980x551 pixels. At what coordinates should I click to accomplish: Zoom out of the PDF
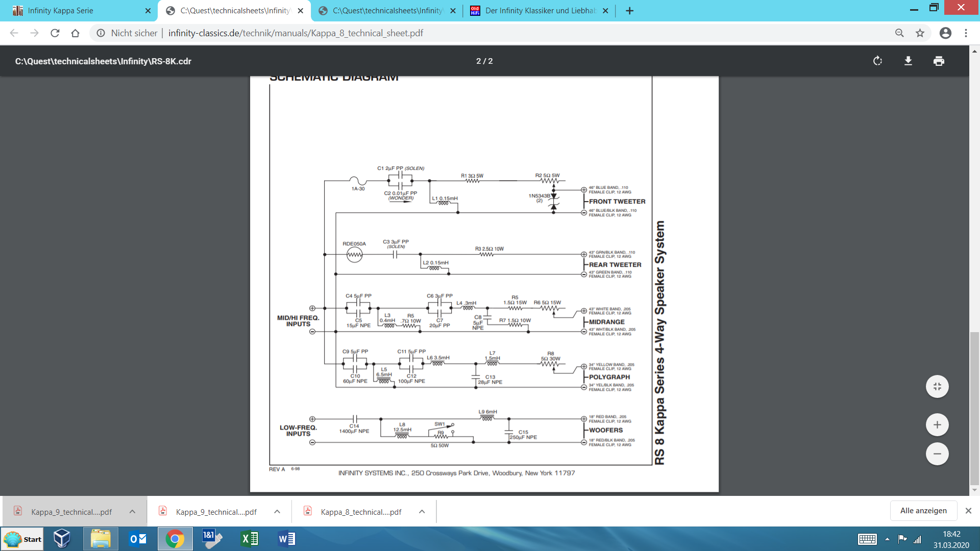pyautogui.click(x=937, y=454)
